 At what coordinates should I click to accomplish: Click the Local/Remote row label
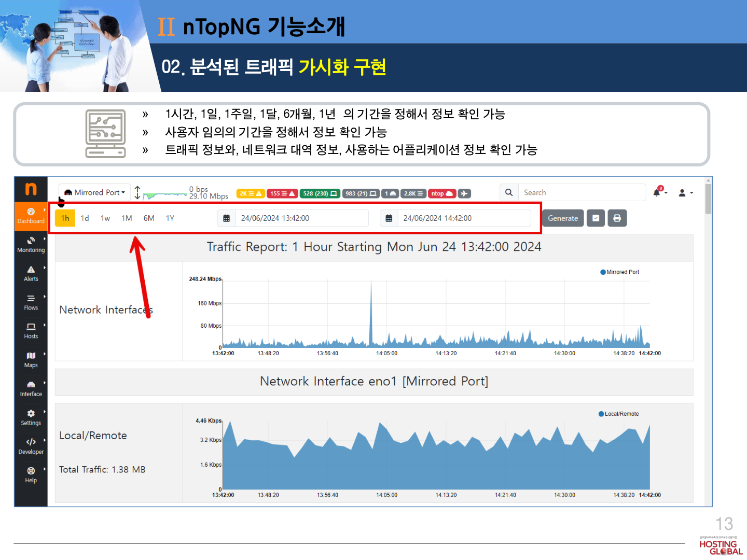[x=93, y=436]
